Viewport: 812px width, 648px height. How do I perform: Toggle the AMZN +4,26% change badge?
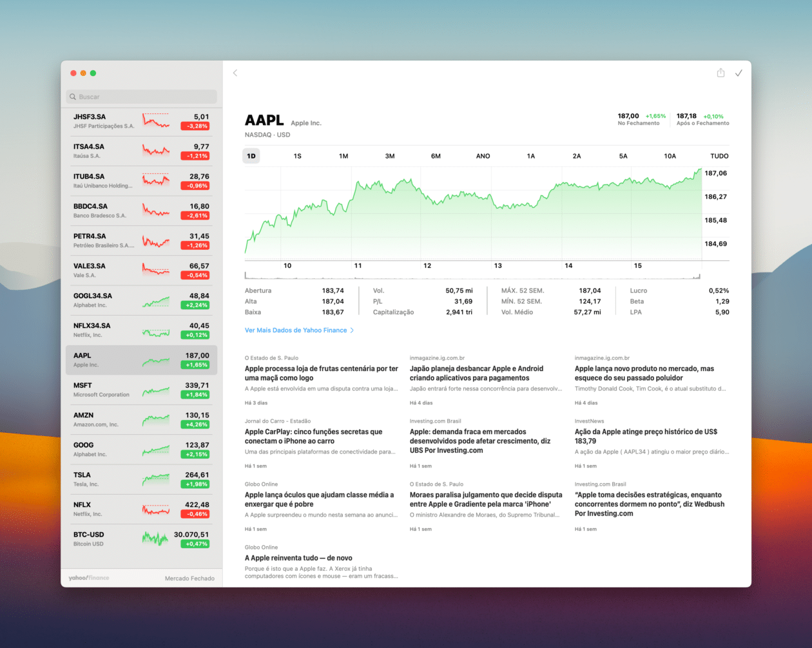click(x=195, y=424)
